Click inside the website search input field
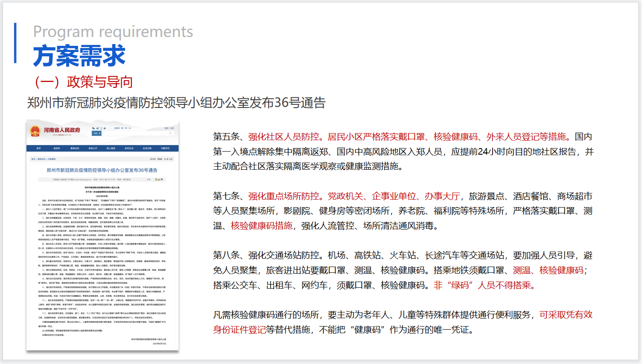This screenshot has width=642, height=364. pos(132,133)
